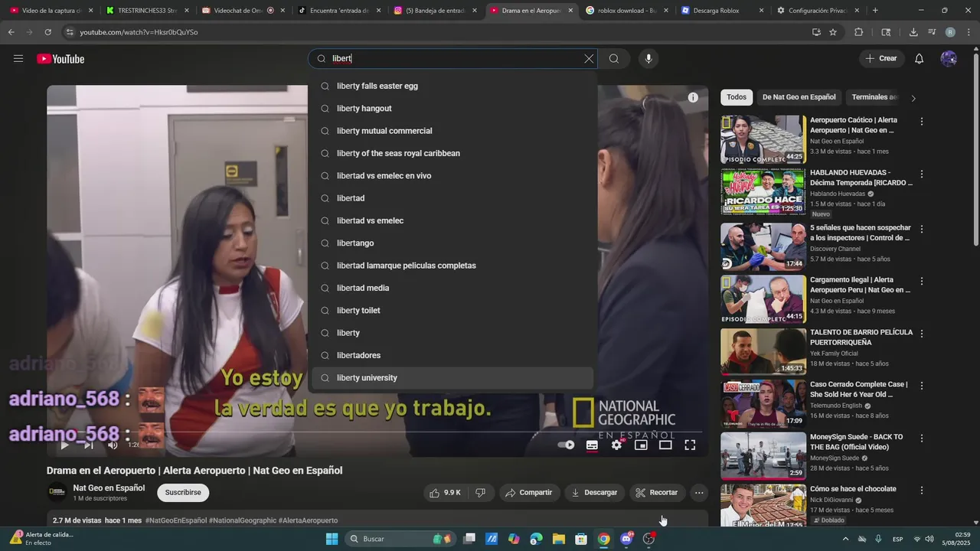This screenshot has height=551, width=980.
Task: Open File Explorer from taskbar
Action: (558, 539)
